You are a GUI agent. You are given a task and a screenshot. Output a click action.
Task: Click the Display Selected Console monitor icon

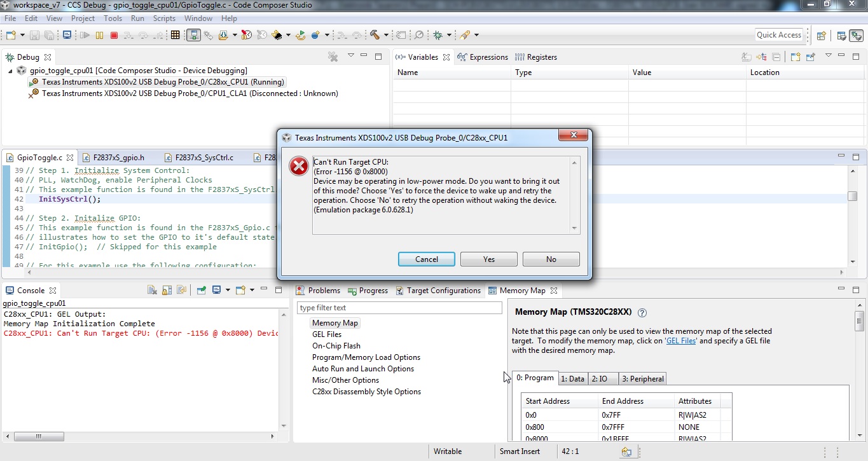coord(217,290)
